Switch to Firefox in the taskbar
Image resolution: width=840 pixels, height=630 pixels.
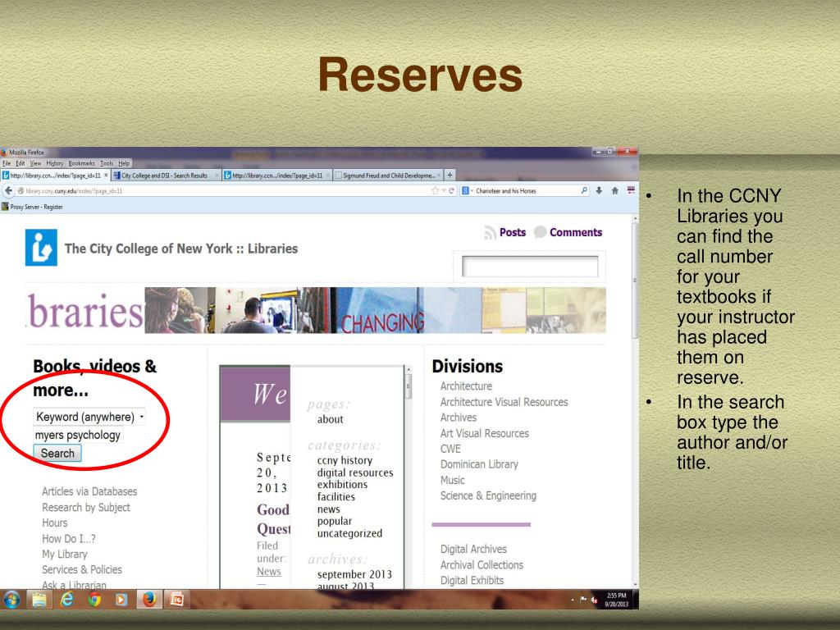coord(149,600)
